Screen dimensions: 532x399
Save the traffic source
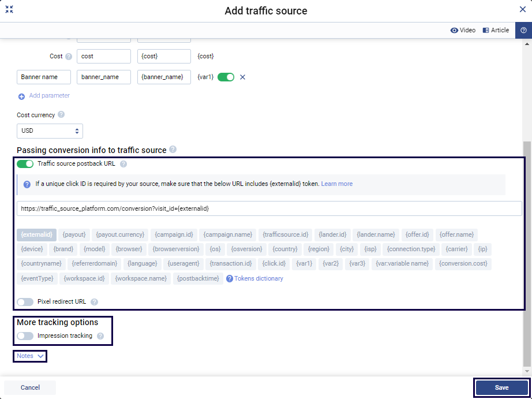[501, 387]
